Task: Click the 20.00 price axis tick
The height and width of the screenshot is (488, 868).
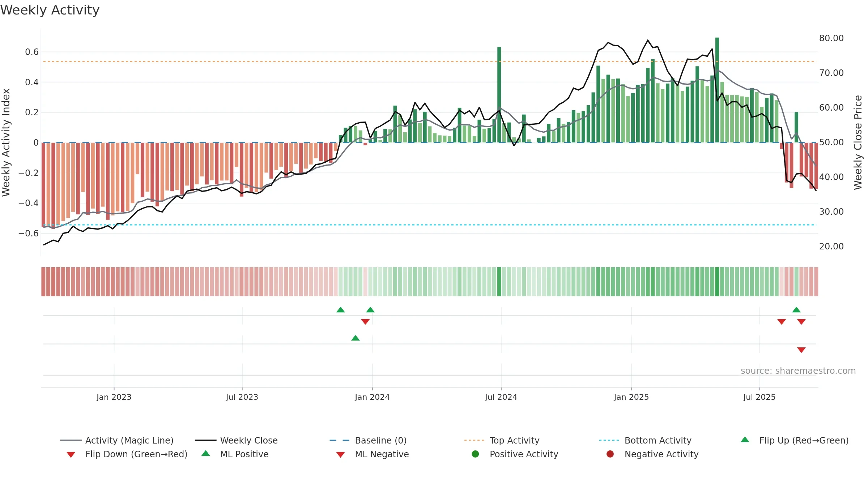Action: [x=831, y=246]
